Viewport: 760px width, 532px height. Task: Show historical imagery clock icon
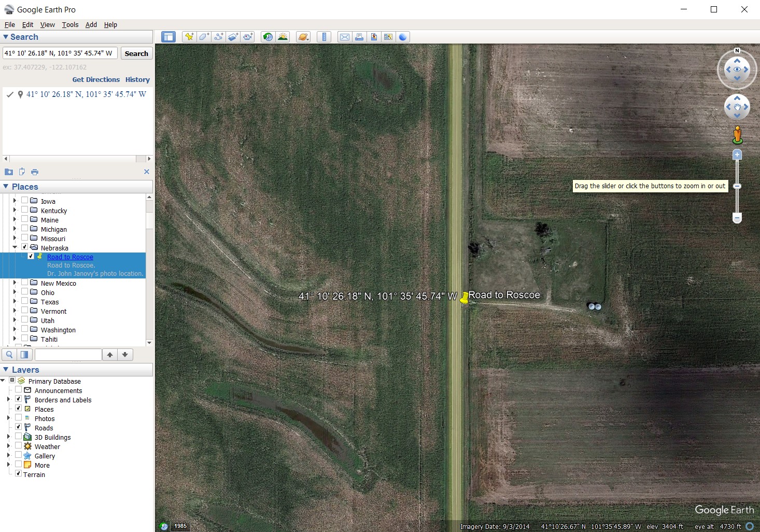coord(268,37)
